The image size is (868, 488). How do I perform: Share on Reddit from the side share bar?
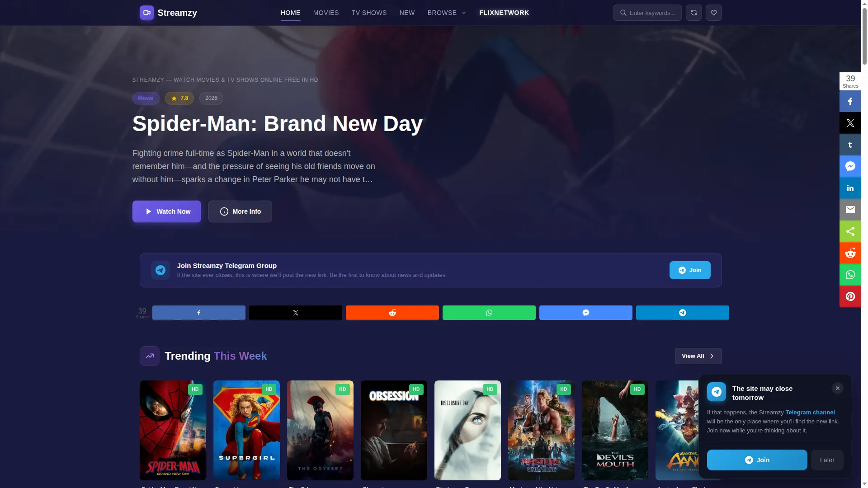pyautogui.click(x=850, y=253)
